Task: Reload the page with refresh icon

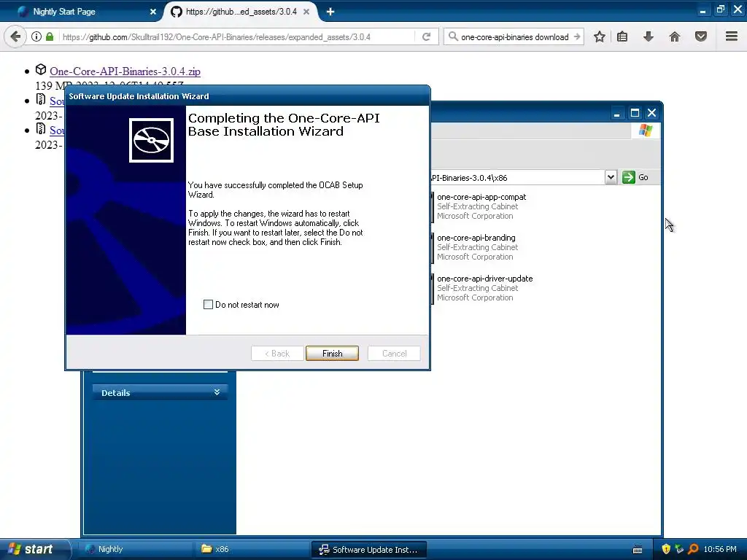Action: point(426,36)
